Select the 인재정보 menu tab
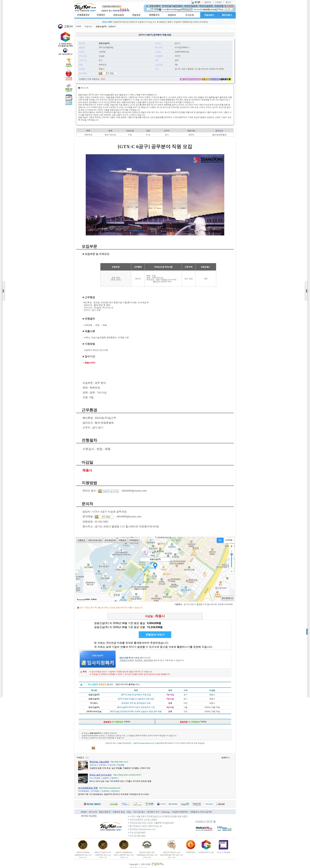310x868 pixels. pyautogui.click(x=101, y=15)
